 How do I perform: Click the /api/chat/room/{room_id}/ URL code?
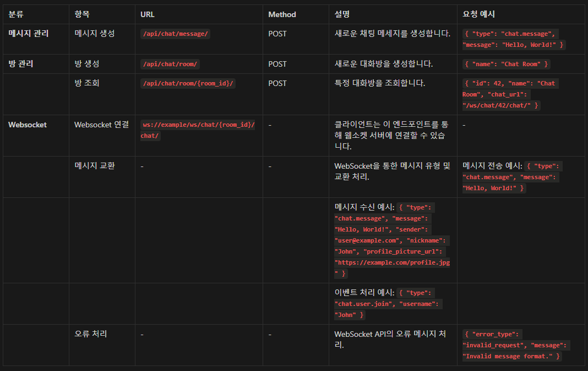tap(188, 83)
